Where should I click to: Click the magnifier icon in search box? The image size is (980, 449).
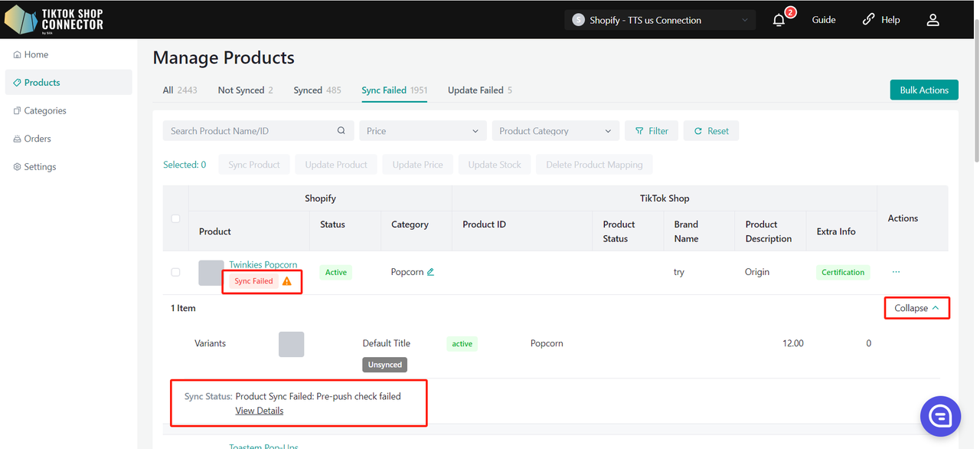pos(341,131)
